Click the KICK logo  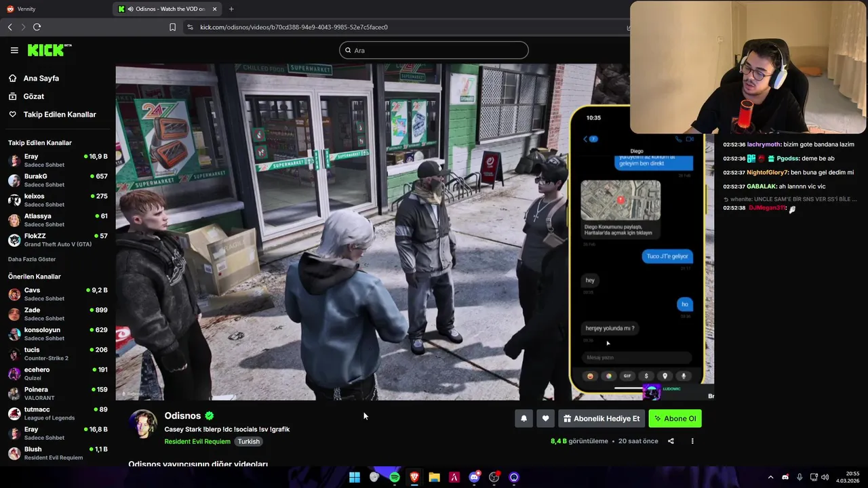point(49,50)
